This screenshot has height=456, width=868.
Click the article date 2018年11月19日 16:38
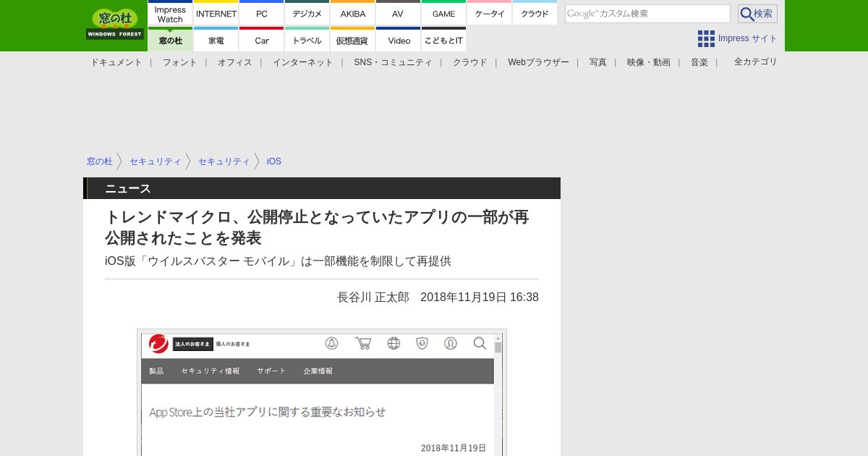[480, 297]
